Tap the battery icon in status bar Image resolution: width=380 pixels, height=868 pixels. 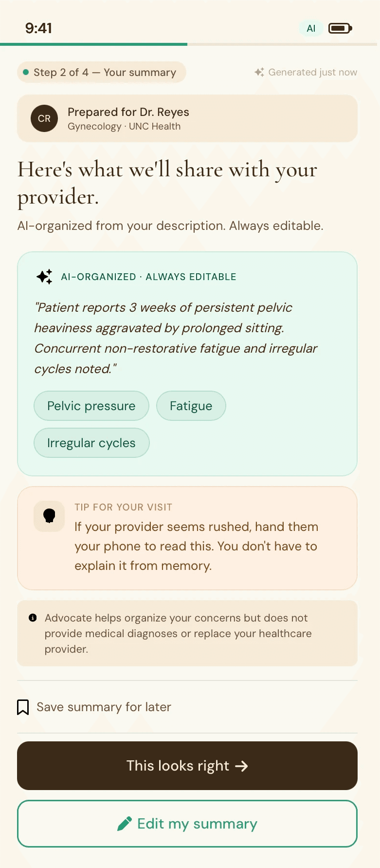(340, 28)
